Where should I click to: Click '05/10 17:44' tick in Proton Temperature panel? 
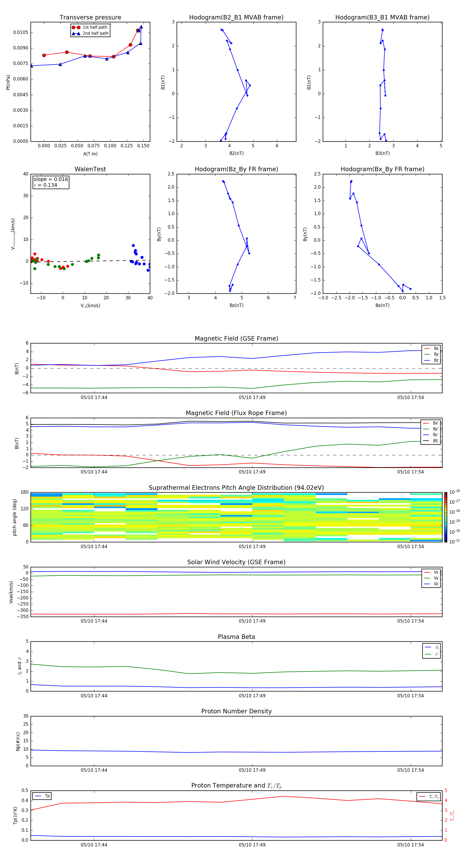[x=94, y=845]
